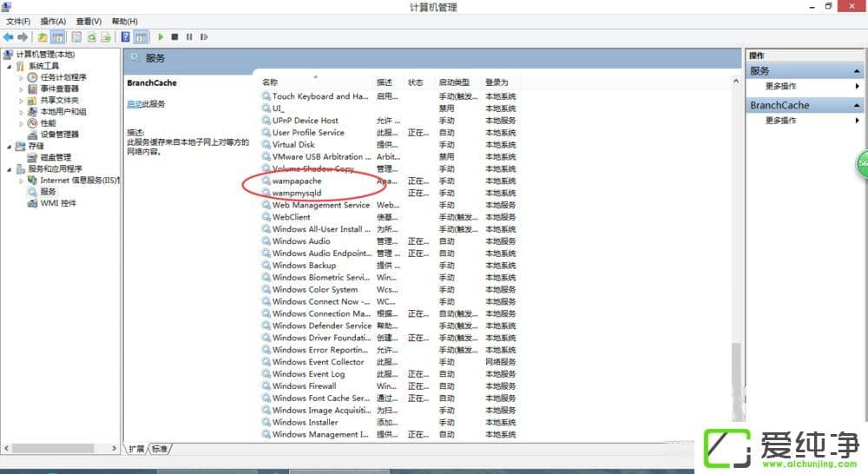Image resolution: width=868 pixels, height=474 pixels.
Task: Select 计算机管理(本地) root node
Action: coord(45,55)
